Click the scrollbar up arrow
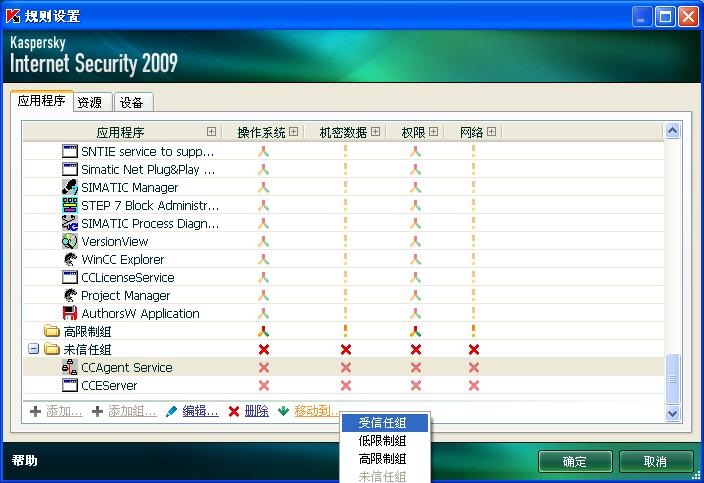 tap(672, 131)
